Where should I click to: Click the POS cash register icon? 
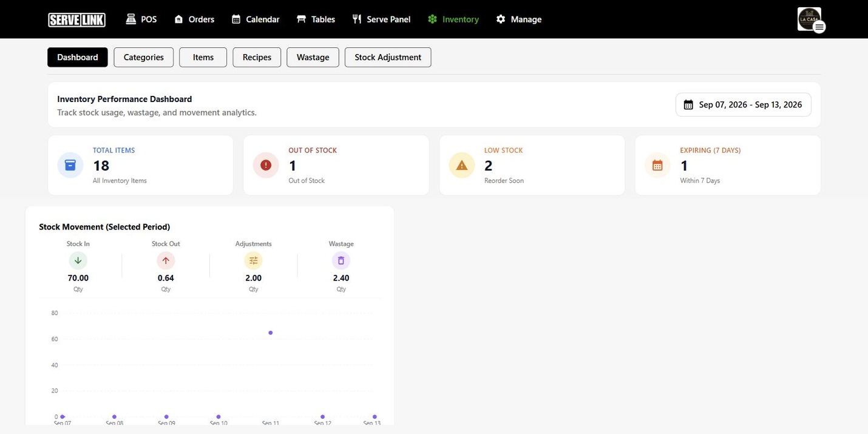131,19
